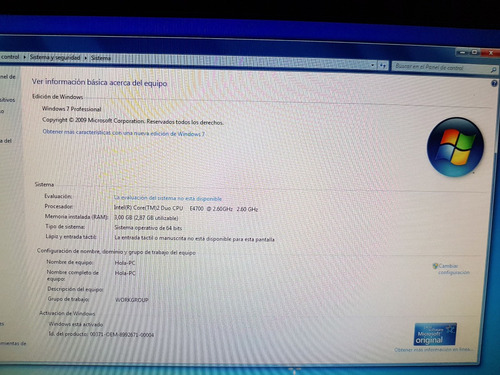Click Sistema operativo de 64 bits text
Viewport: 500px width, 375px height.
click(148, 228)
